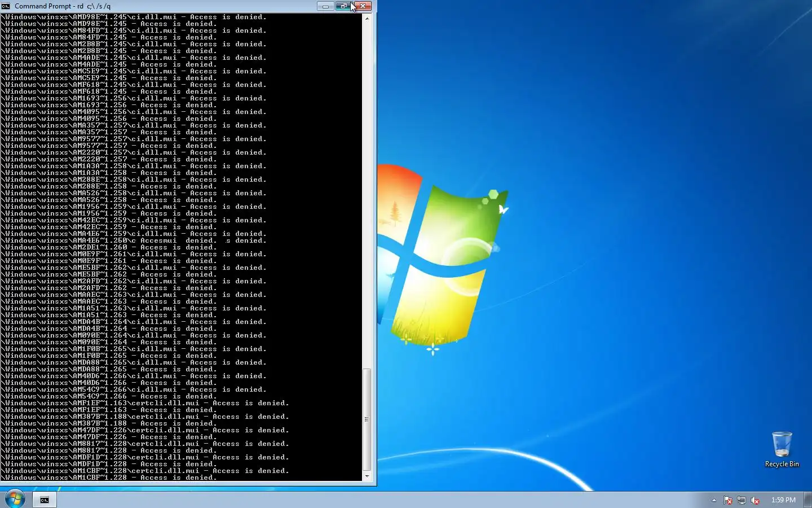
Task: Open the Recycle Bin desktop icon
Action: coord(782,449)
